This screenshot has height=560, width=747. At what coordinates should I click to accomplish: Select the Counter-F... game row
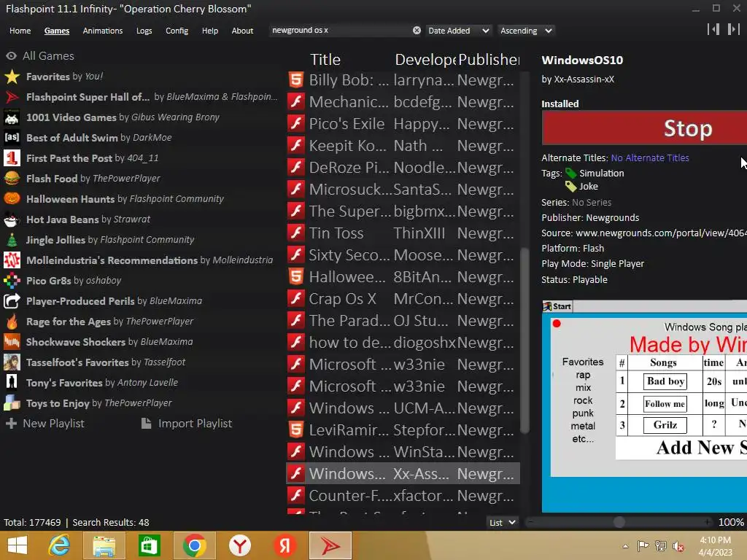[x=403, y=496]
